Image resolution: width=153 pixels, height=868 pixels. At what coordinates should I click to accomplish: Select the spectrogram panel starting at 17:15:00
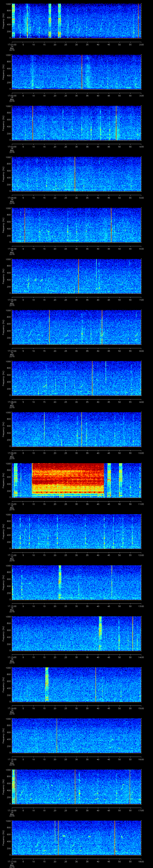[x=76, y=736]
